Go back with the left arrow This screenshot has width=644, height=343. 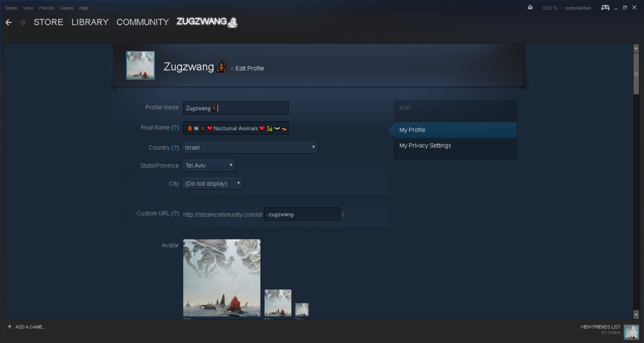(9, 22)
